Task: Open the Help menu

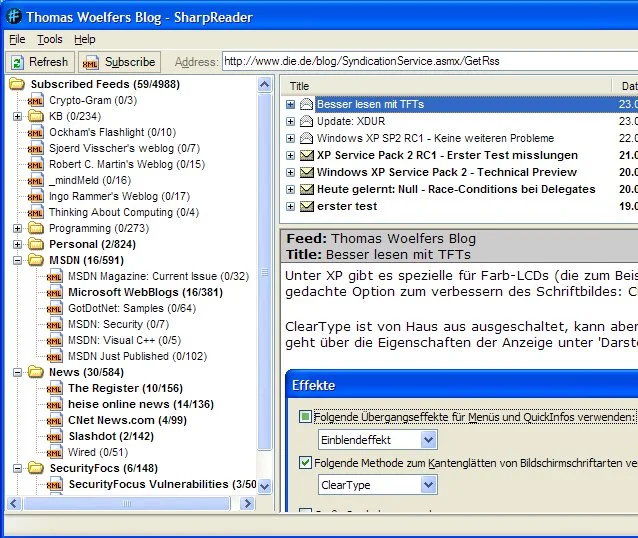Action: tap(85, 39)
